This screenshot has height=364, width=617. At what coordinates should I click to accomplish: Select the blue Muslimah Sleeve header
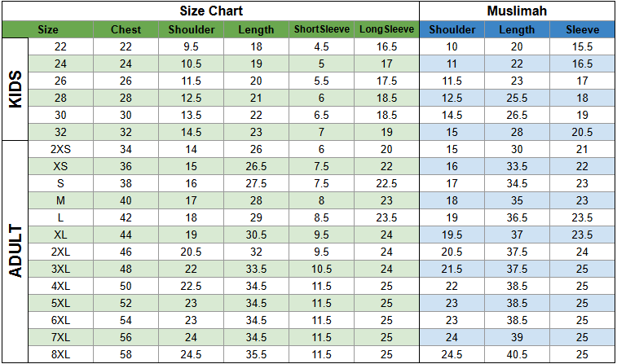tap(583, 29)
